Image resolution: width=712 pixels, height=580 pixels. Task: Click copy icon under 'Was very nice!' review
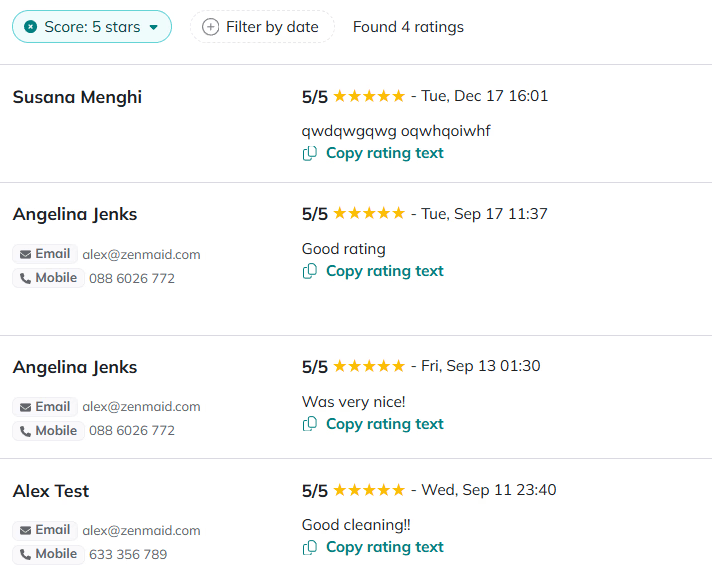pos(310,424)
